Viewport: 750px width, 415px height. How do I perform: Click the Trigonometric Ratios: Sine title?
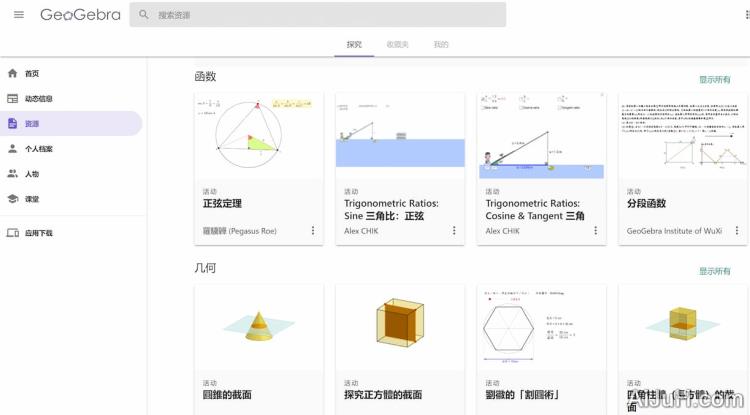(x=391, y=209)
